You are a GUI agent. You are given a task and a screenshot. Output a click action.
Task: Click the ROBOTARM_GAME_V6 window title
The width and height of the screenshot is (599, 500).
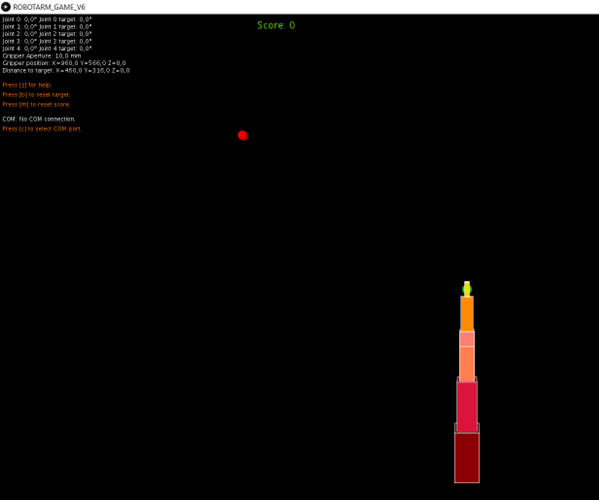pos(49,7)
